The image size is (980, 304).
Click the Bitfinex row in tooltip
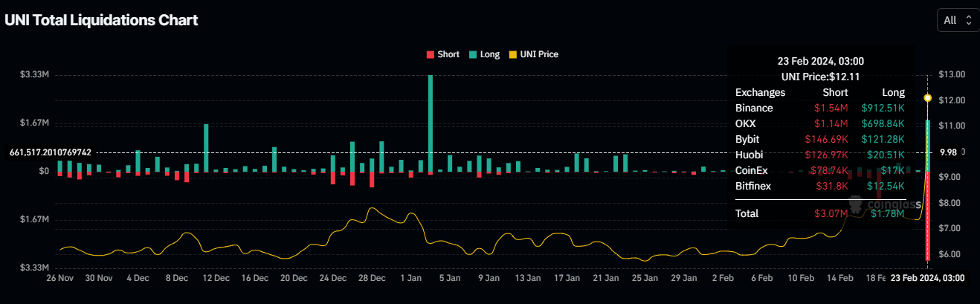point(820,186)
